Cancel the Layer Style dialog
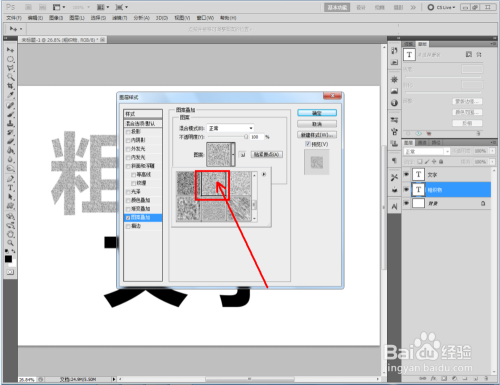The width and height of the screenshot is (500, 385). 317,124
